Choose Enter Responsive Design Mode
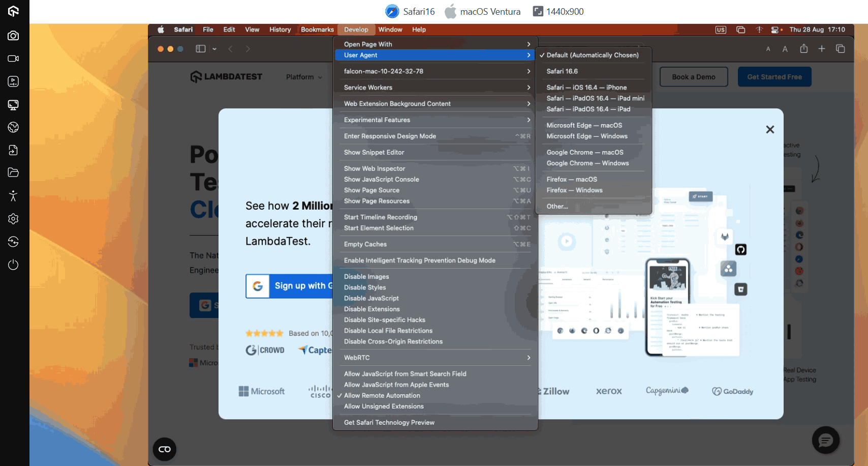This screenshot has width=868, height=466. [x=435, y=136]
